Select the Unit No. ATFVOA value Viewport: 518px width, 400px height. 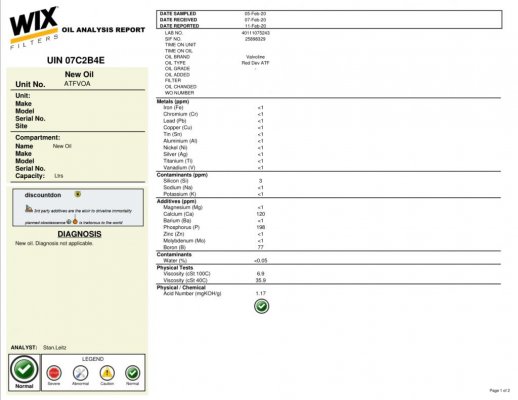point(77,84)
